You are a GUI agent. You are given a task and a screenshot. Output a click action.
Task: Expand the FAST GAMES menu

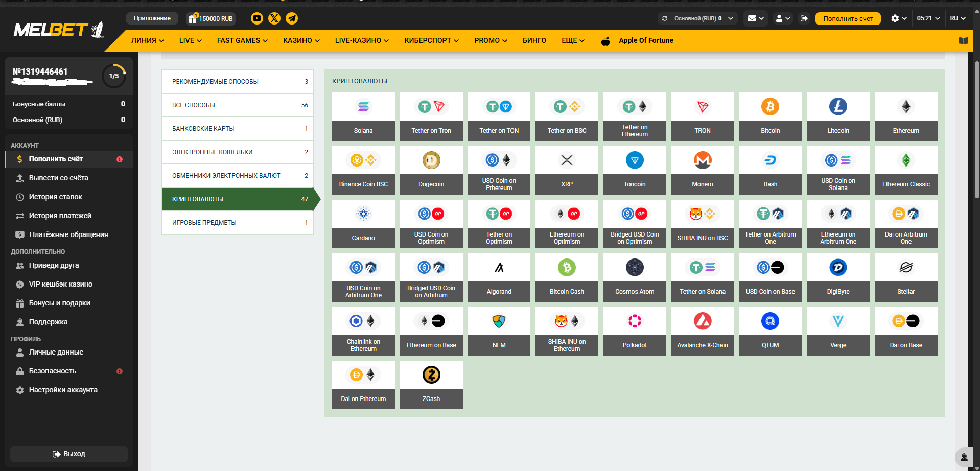[x=242, y=40]
